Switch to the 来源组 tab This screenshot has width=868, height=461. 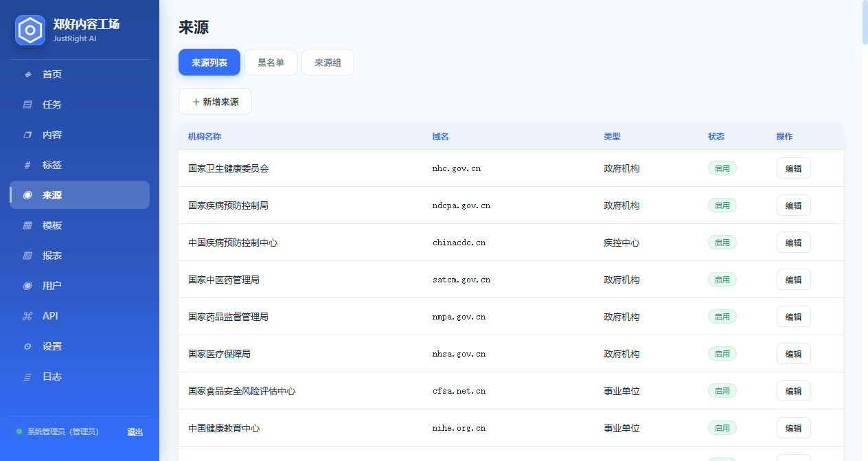[328, 63]
